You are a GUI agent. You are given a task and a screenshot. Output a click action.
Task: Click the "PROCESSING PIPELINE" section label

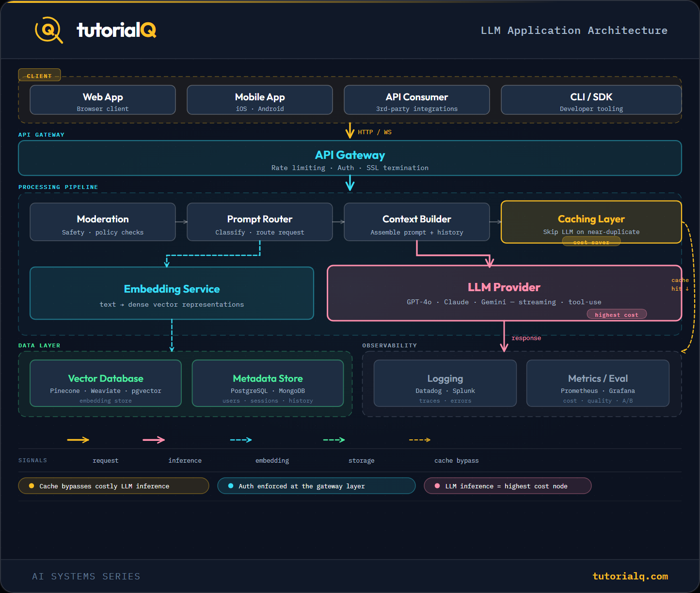tap(58, 187)
